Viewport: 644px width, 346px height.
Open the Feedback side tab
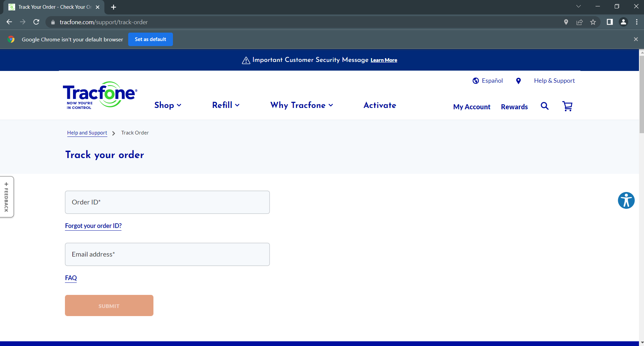pyautogui.click(x=7, y=197)
